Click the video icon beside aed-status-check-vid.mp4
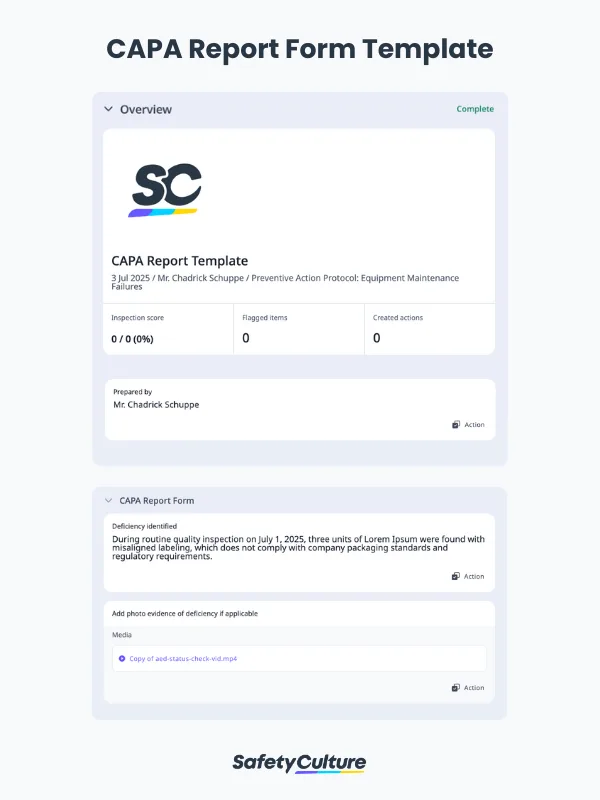 tap(122, 659)
